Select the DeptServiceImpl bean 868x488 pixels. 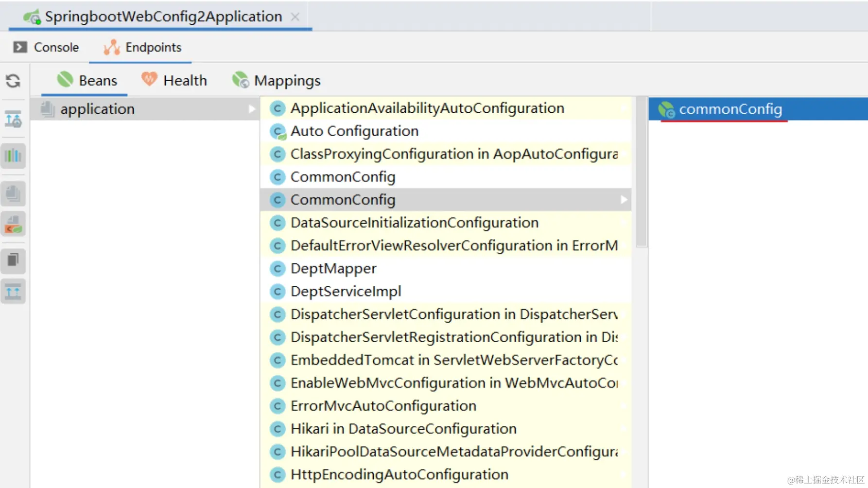pyautogui.click(x=446, y=291)
